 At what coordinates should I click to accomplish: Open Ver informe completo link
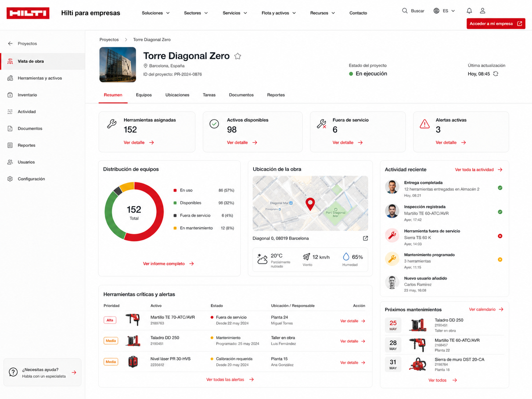tap(168, 264)
